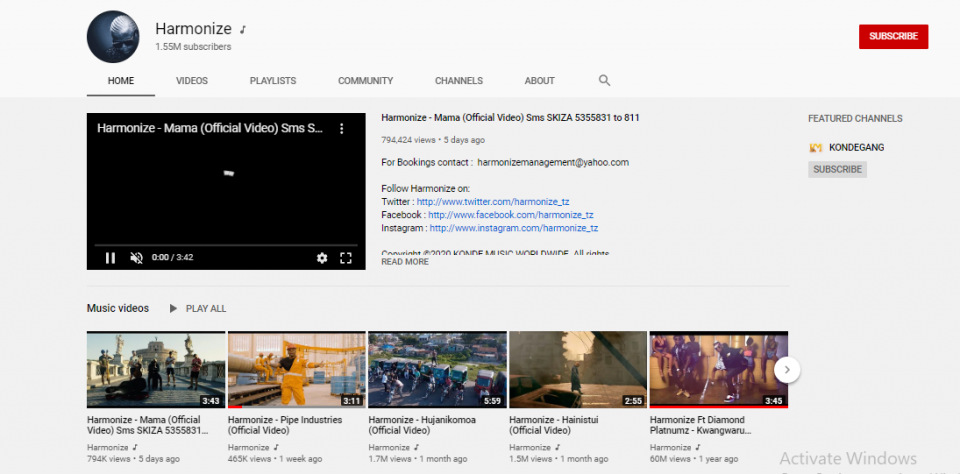Viewport: 960px width, 474px height.
Task: Open the Harmonize Twitter link
Action: (x=492, y=202)
